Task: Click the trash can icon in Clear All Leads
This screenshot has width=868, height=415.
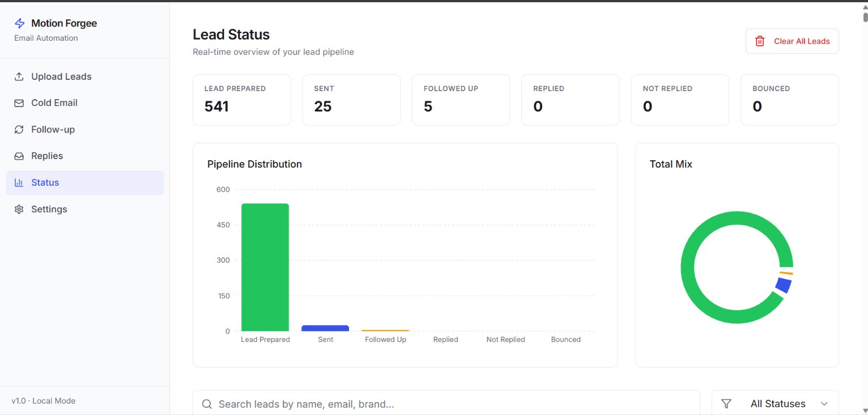Action: [760, 41]
